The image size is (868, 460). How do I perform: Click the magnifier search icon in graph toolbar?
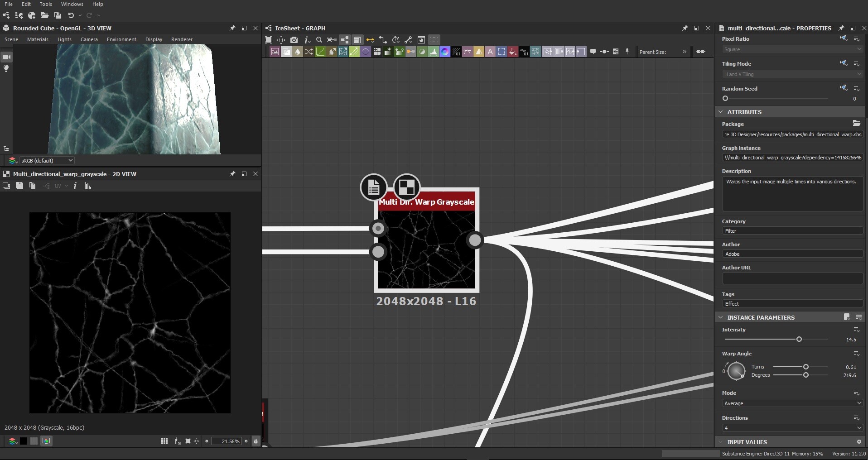pyautogui.click(x=319, y=40)
